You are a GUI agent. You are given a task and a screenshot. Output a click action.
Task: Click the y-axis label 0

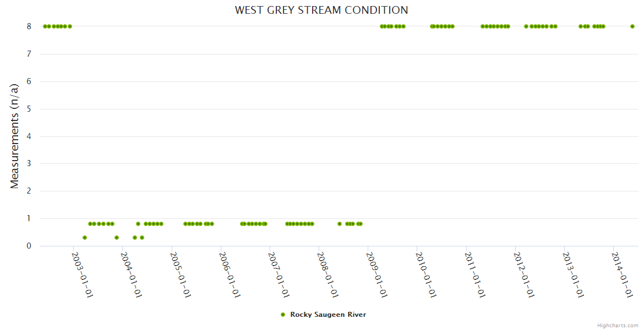click(29, 246)
